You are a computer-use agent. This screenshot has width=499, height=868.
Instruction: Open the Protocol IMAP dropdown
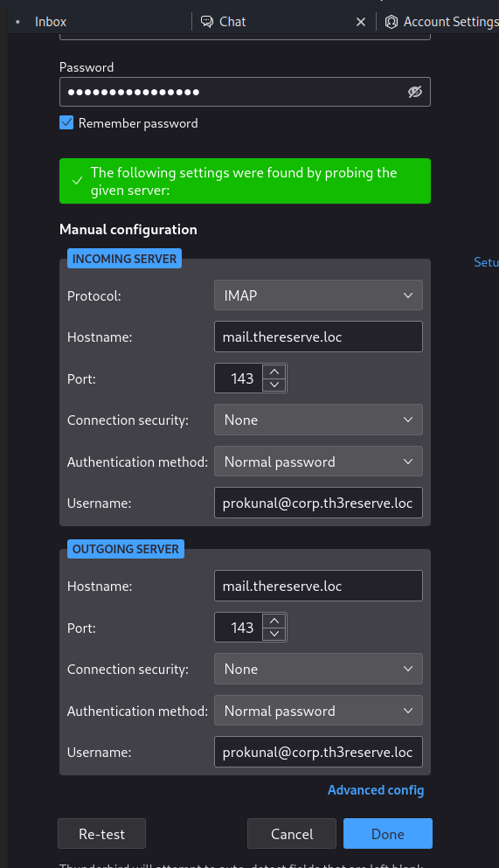click(x=318, y=295)
